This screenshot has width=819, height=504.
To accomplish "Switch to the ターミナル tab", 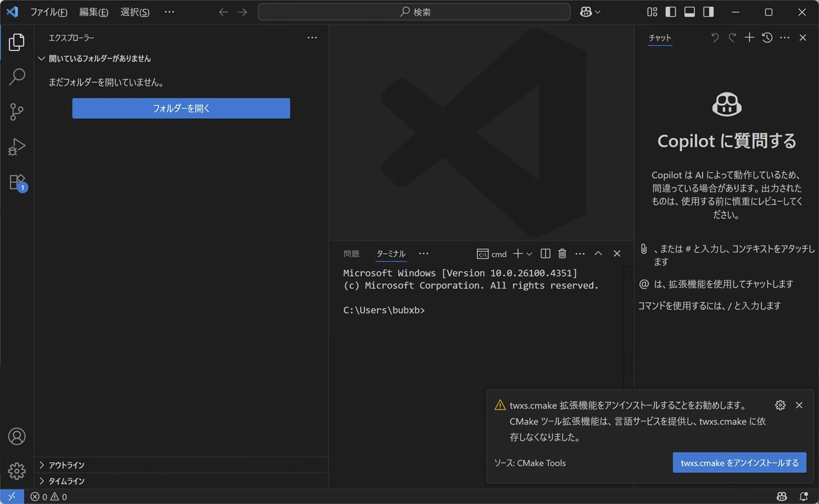I will [391, 254].
